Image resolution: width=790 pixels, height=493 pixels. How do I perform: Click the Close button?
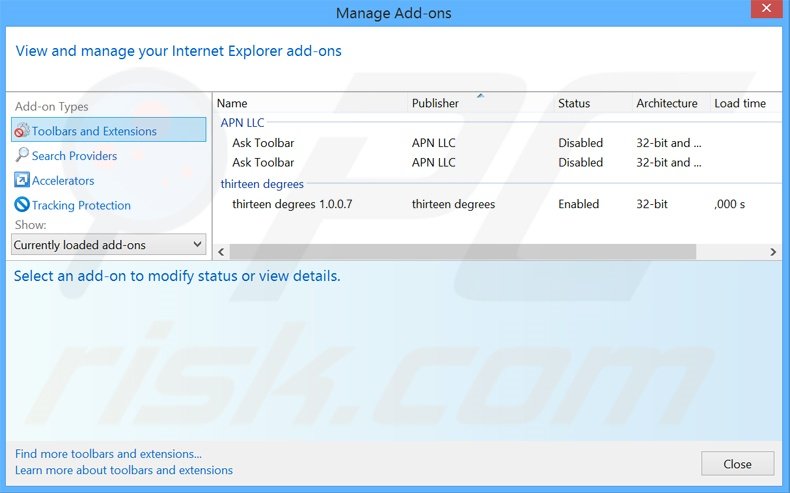(x=737, y=464)
